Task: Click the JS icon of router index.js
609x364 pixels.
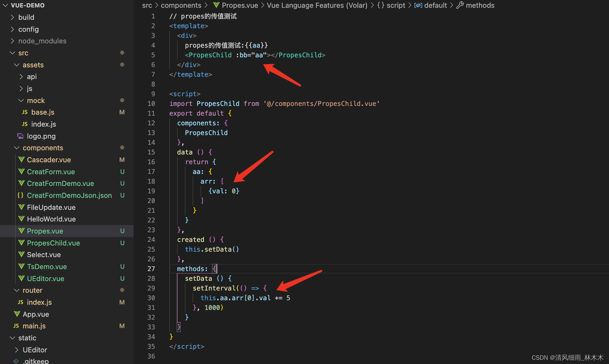Action: (20, 302)
